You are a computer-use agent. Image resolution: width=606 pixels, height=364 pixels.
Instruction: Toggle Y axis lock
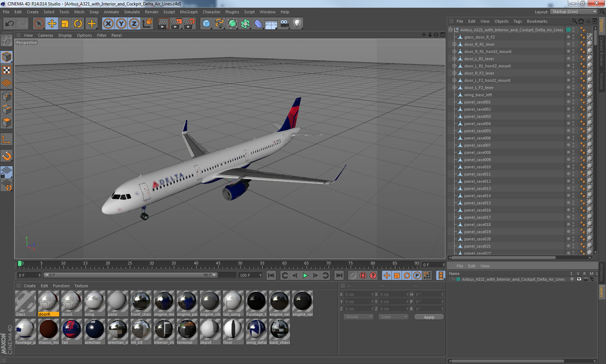click(121, 24)
